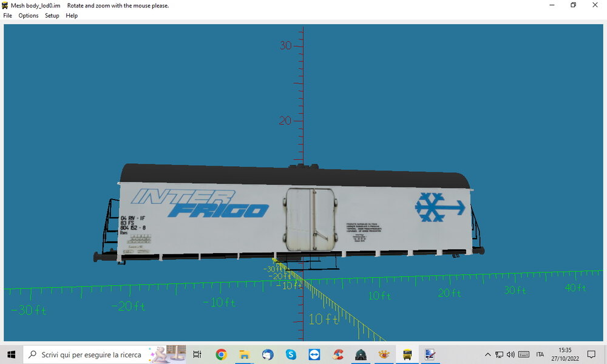The height and width of the screenshot is (364, 607).
Task: Click the network status tray icon
Action: pyautogui.click(x=500, y=354)
